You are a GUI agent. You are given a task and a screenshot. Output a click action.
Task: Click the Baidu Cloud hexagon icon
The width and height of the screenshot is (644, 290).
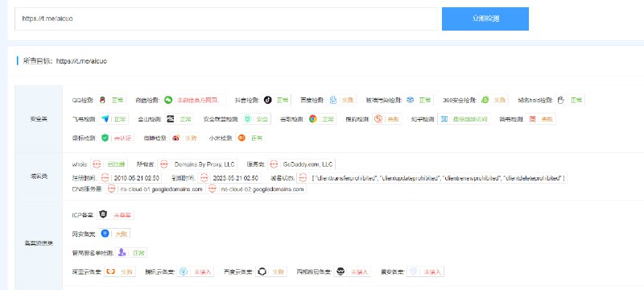262,271
